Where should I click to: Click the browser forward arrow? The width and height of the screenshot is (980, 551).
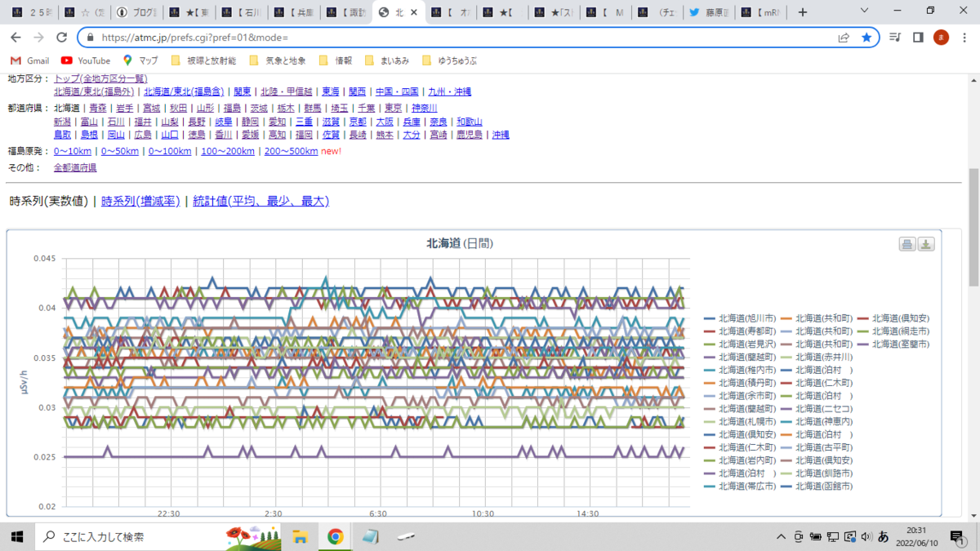pyautogui.click(x=38, y=38)
